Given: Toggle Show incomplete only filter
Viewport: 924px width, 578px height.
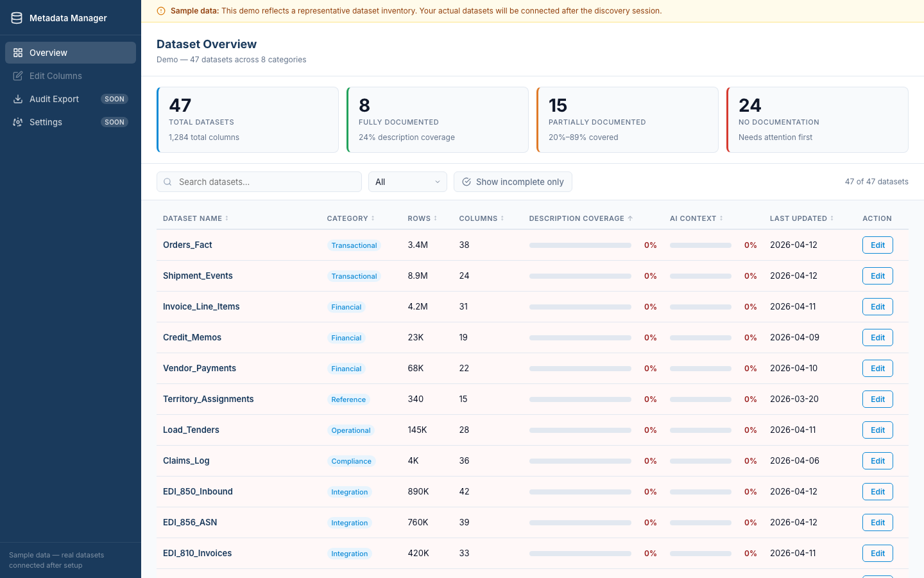Looking at the screenshot, I should pyautogui.click(x=513, y=182).
